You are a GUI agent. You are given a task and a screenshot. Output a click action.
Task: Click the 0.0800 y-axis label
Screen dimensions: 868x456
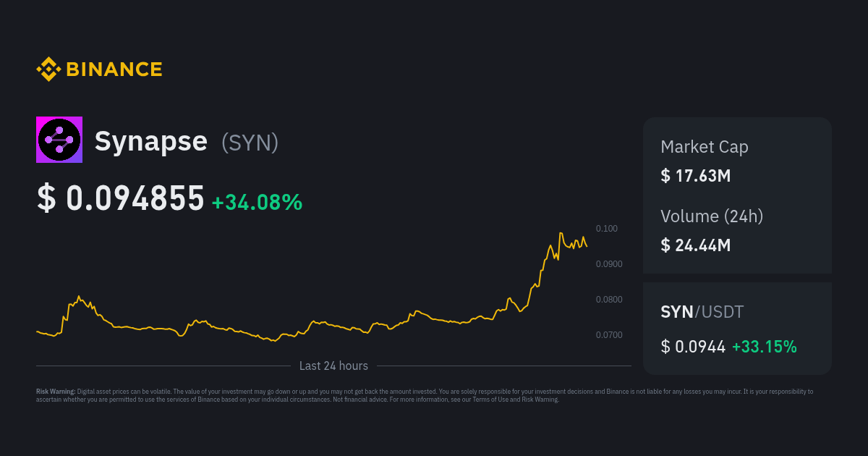[x=608, y=300]
